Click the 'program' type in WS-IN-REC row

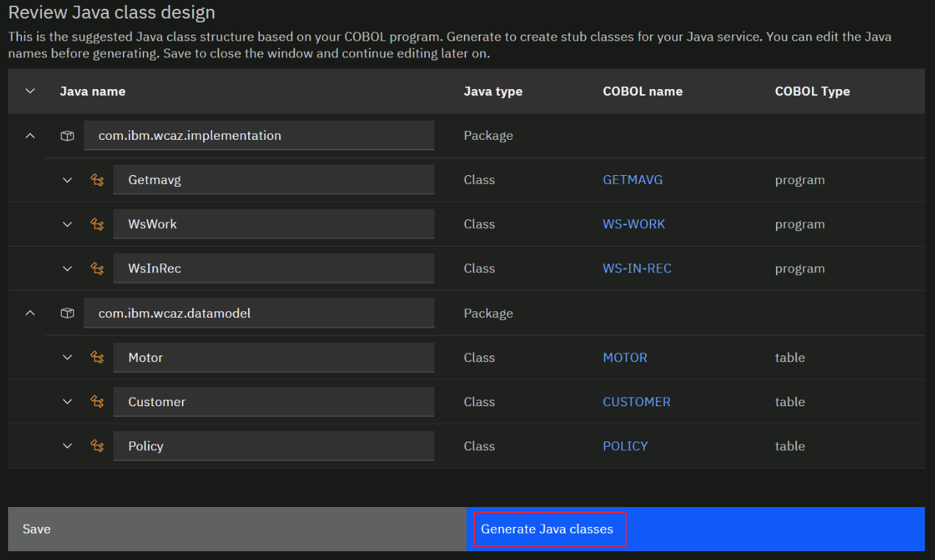pos(800,269)
